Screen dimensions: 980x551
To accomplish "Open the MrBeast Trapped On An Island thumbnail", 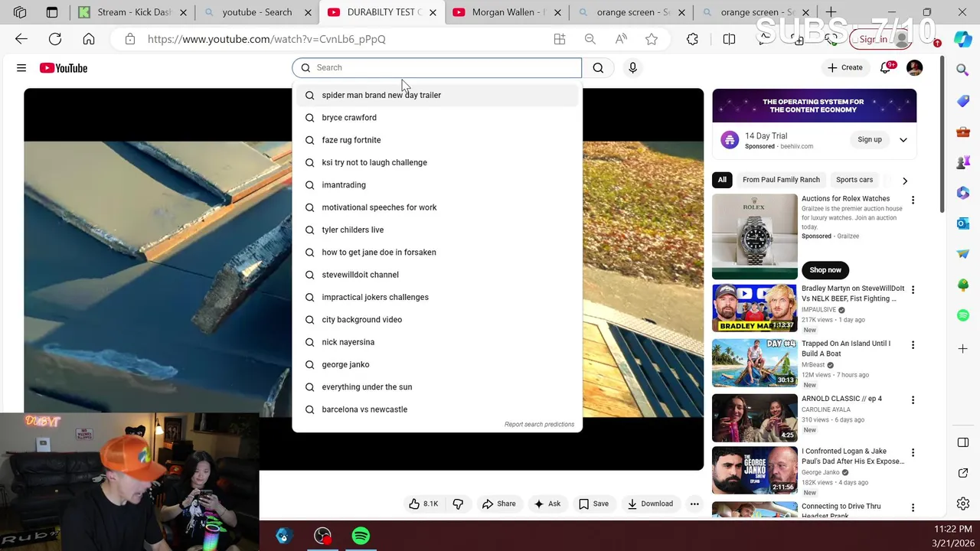I will (x=755, y=363).
